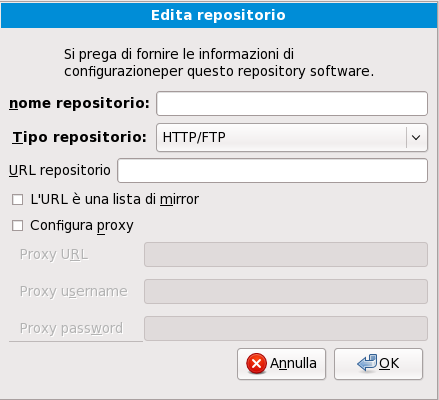439x400 pixels.
Task: Click the URL repositorio input field
Action: coord(272,171)
